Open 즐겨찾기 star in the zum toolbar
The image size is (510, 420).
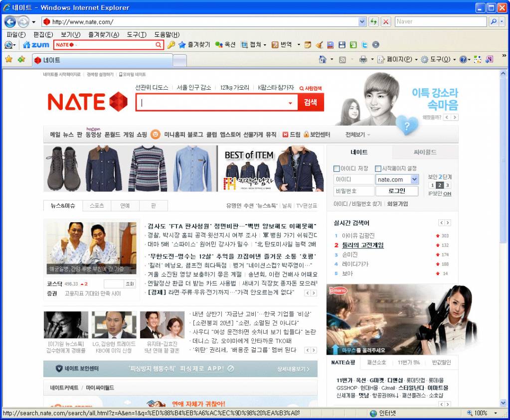[x=194, y=45]
